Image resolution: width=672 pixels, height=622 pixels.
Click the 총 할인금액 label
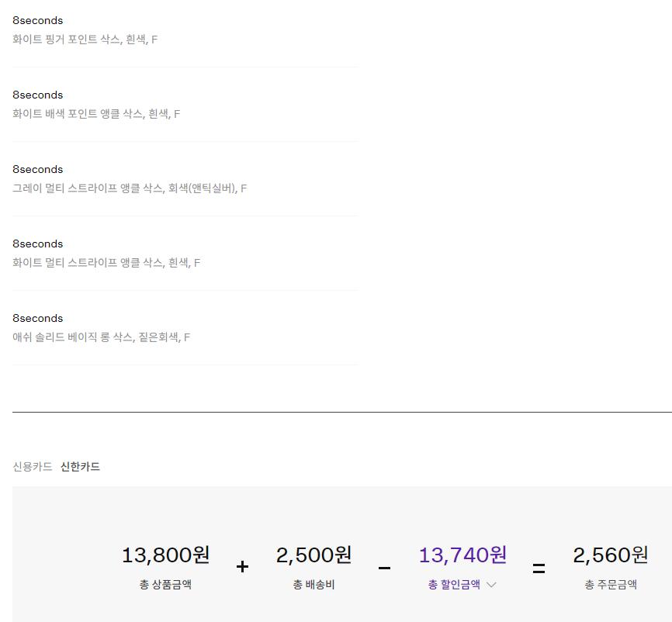pos(454,585)
